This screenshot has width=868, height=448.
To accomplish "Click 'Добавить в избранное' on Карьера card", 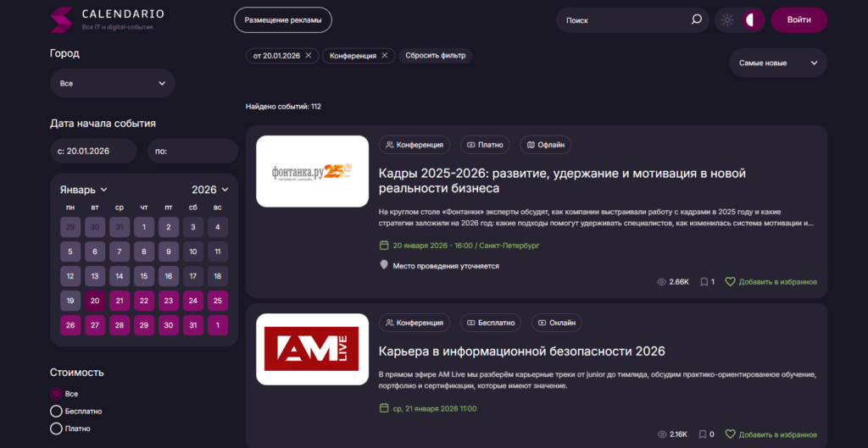I will pos(778,434).
